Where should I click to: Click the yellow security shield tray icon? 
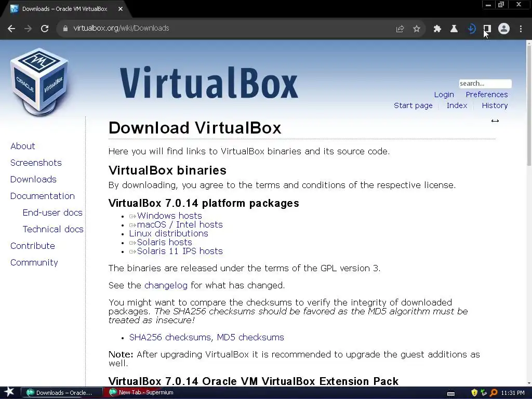point(474,393)
